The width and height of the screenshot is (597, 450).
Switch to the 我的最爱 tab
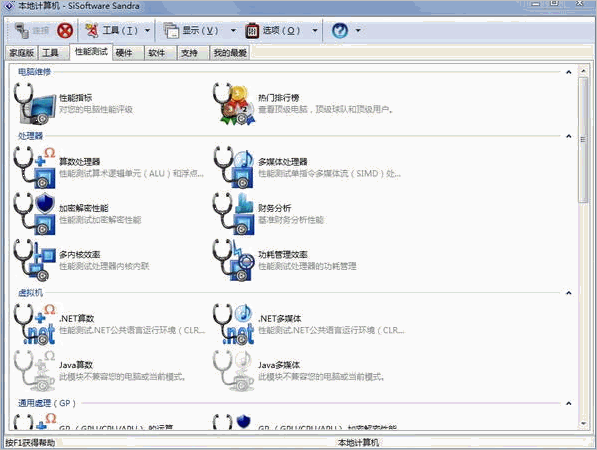pyautogui.click(x=230, y=53)
